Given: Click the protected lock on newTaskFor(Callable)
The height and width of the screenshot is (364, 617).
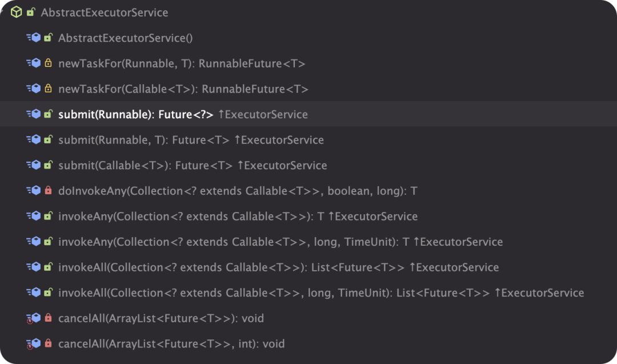Looking at the screenshot, I should click(47, 89).
